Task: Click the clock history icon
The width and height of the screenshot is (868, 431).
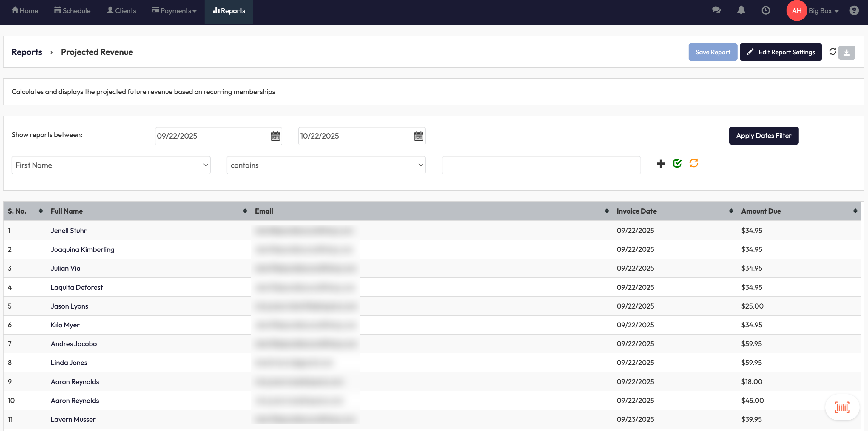Action: coord(766,10)
